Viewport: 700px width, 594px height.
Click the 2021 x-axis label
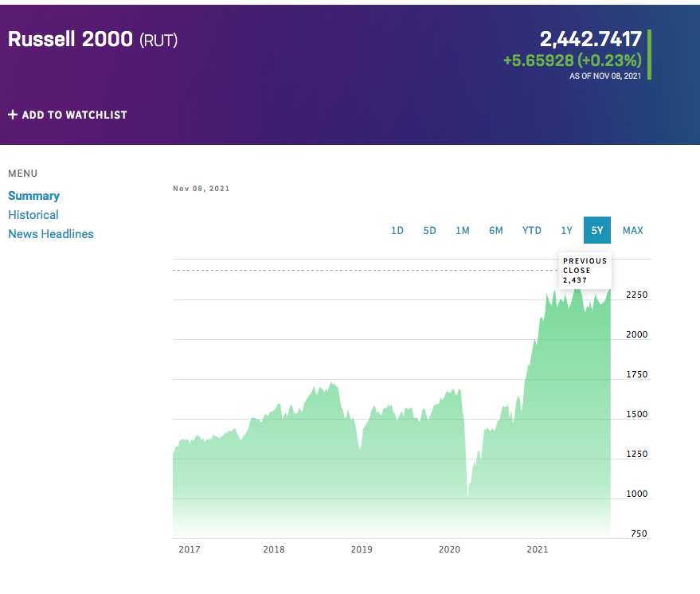tap(538, 550)
